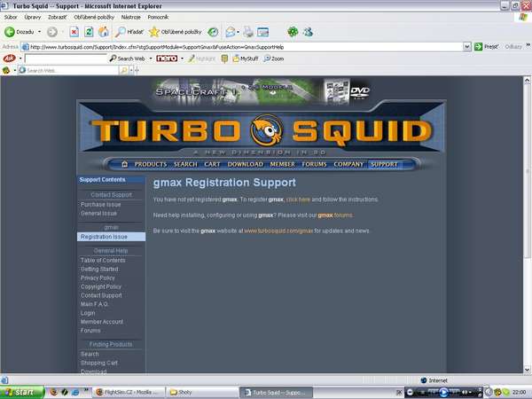Image resolution: width=532 pixels, height=399 pixels.
Task: Click the yellow note icon before MyStuff
Action: [x=224, y=59]
